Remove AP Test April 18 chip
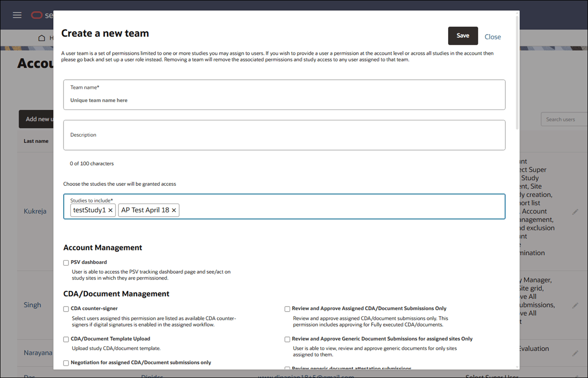The image size is (588, 378). [x=174, y=210]
